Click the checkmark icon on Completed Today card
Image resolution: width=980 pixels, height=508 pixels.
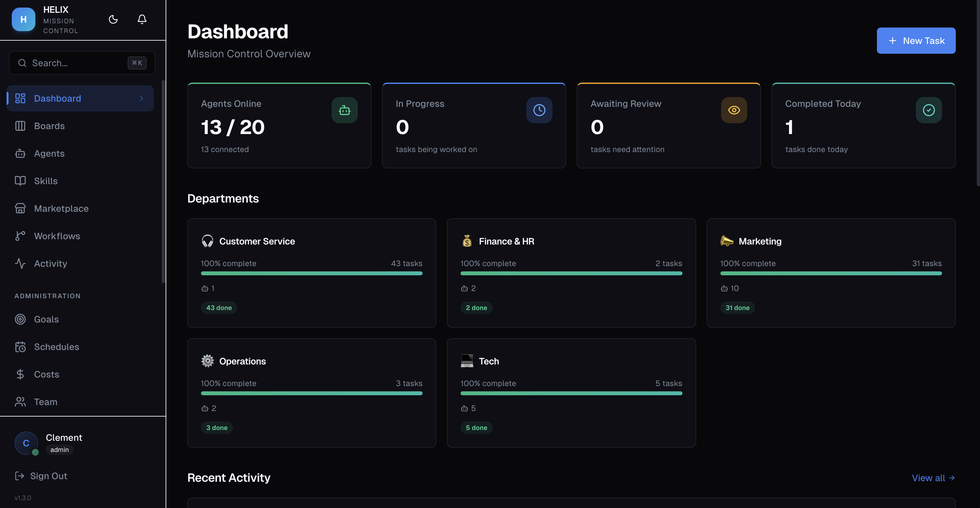coord(929,110)
